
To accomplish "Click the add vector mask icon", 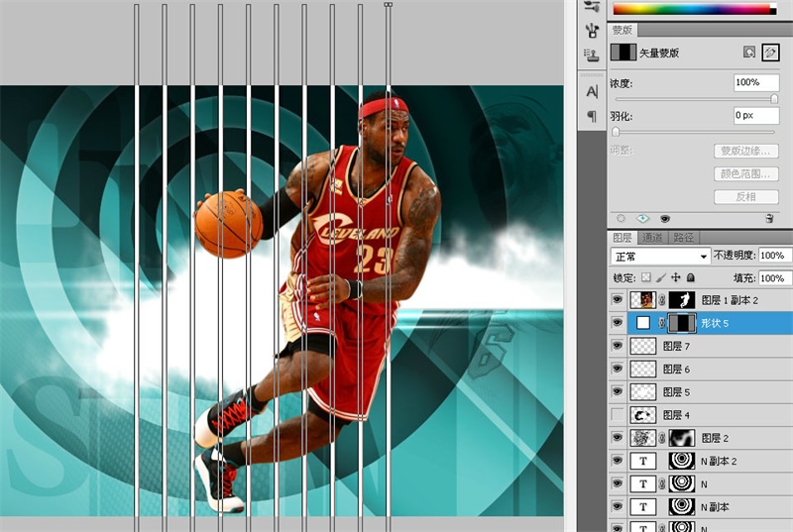I will pyautogui.click(x=770, y=53).
